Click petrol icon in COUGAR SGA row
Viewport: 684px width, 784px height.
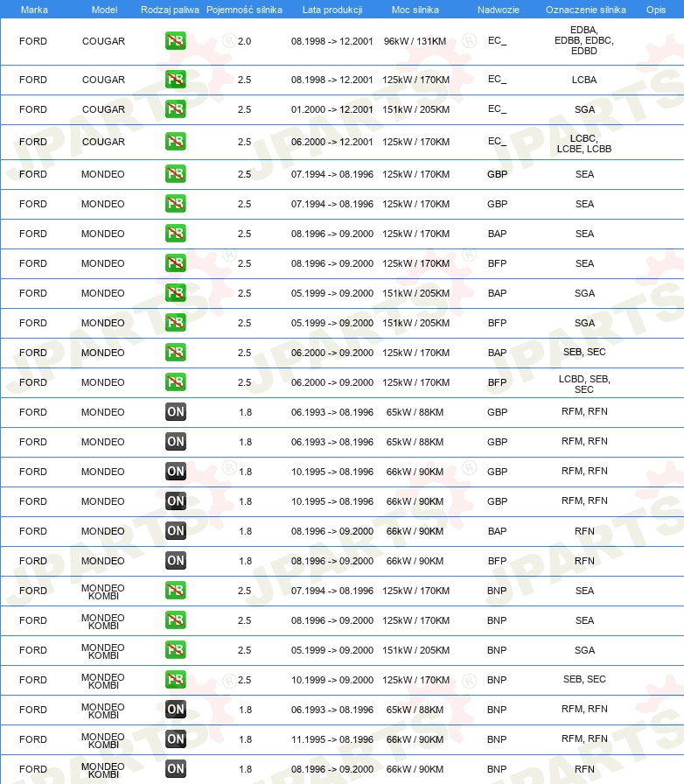(x=176, y=109)
